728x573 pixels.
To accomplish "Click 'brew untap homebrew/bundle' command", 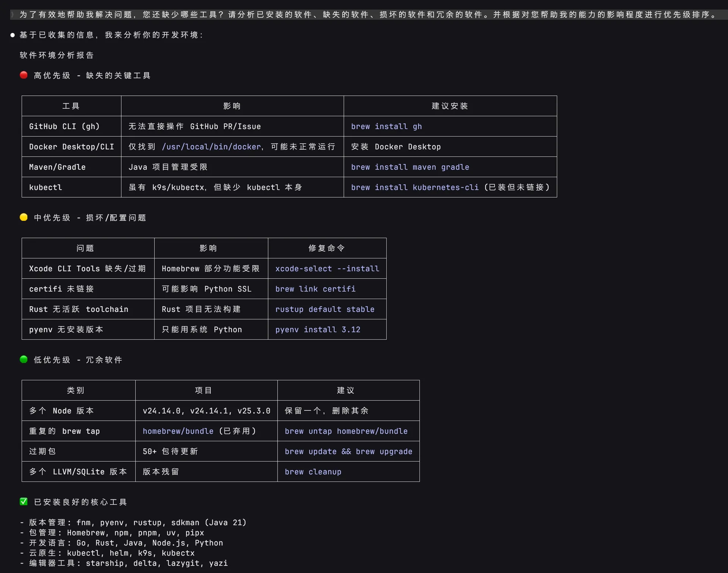I will point(346,431).
